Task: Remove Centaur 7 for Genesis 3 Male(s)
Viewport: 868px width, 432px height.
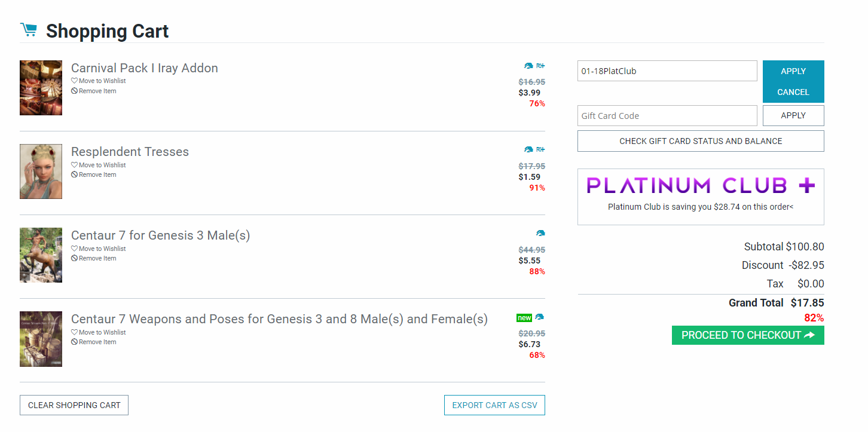Action: pyautogui.click(x=97, y=258)
